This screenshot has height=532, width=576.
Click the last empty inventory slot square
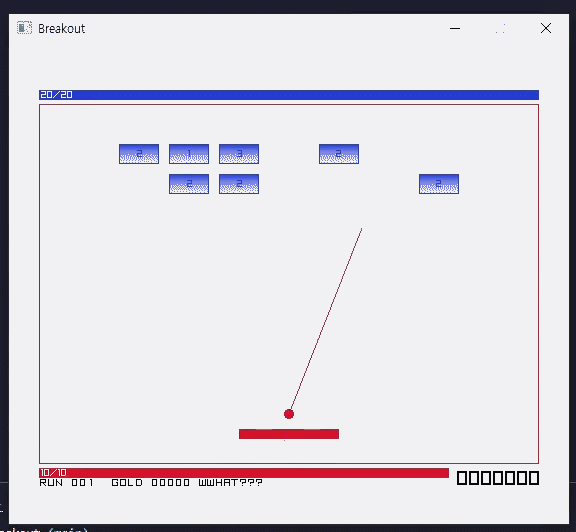pyautogui.click(x=534, y=478)
